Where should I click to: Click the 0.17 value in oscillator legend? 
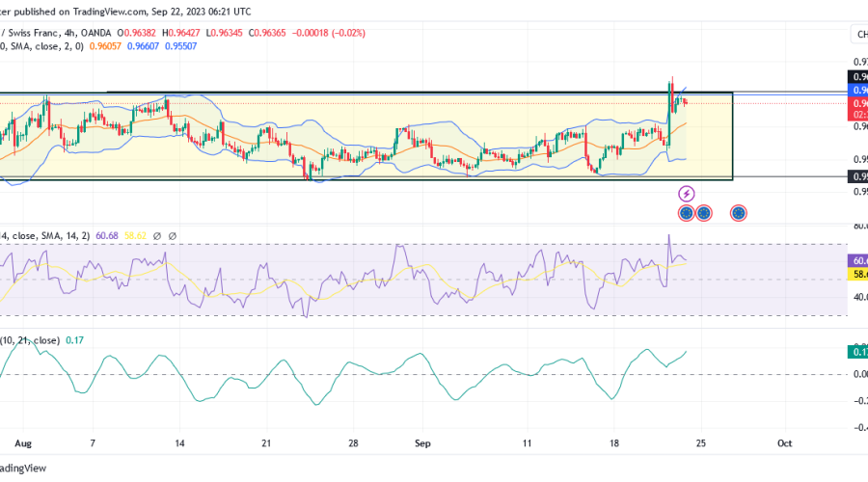click(x=74, y=340)
